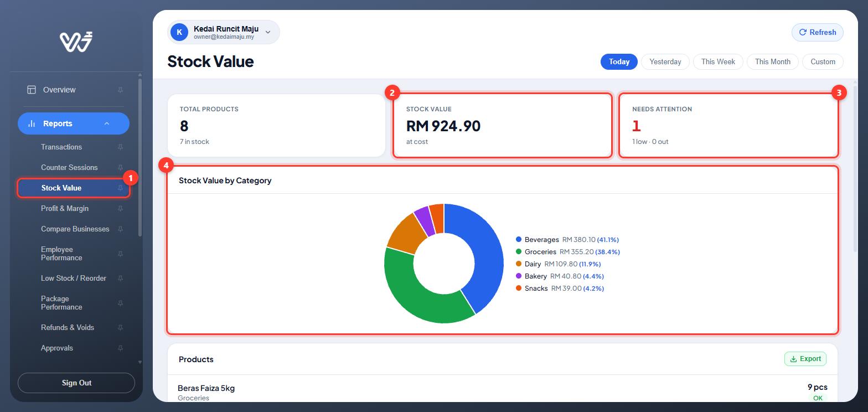The height and width of the screenshot is (412, 868).
Task: Open the Kedai Runcit Maju business dropdown
Action: coord(224,32)
